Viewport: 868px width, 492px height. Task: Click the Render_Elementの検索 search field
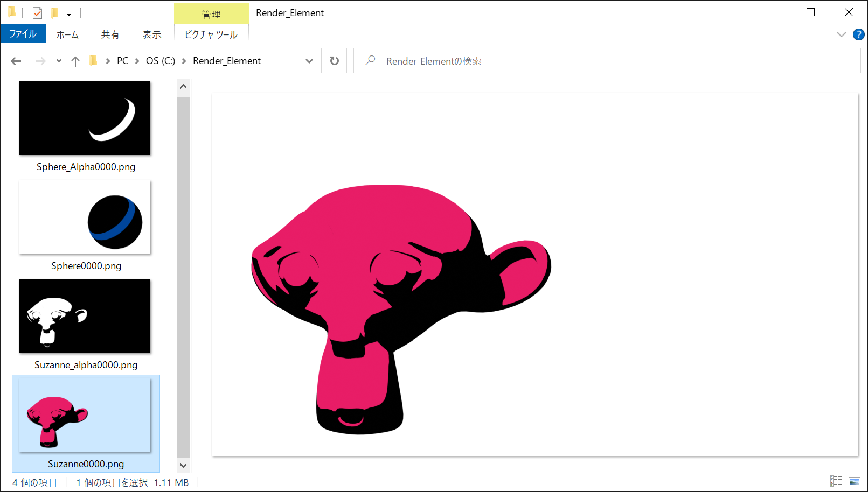pyautogui.click(x=607, y=61)
